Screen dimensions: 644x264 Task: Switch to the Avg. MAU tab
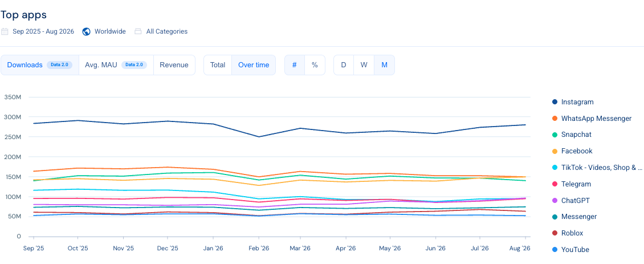[x=116, y=65]
